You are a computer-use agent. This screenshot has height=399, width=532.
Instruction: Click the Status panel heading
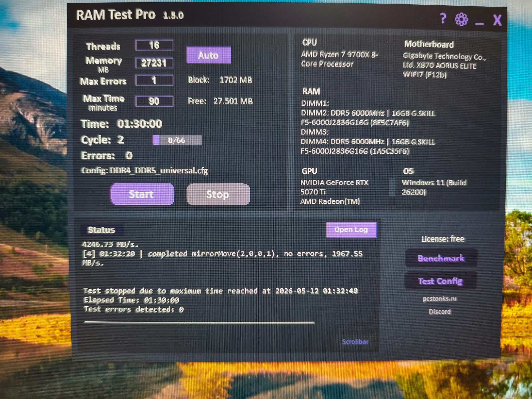pyautogui.click(x=102, y=230)
